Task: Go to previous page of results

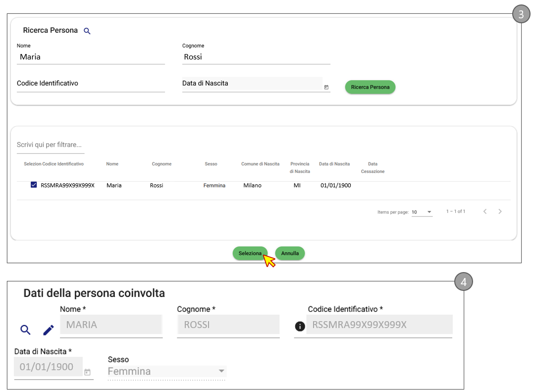Action: [485, 212]
